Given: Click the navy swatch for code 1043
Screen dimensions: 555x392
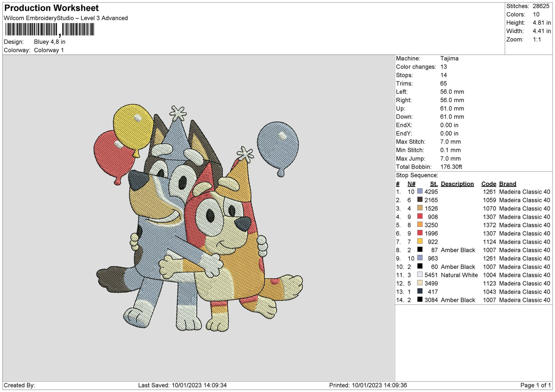Looking at the screenshot, I should pyautogui.click(x=420, y=291).
